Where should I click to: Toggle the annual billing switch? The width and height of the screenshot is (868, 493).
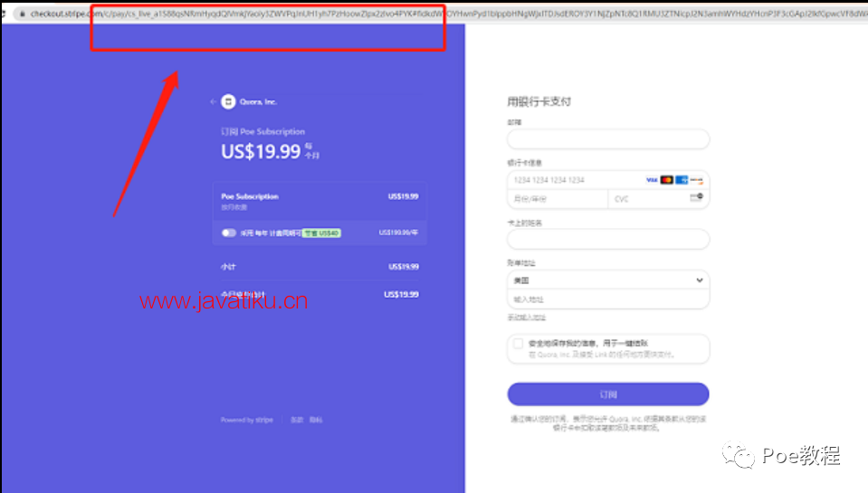click(x=229, y=233)
